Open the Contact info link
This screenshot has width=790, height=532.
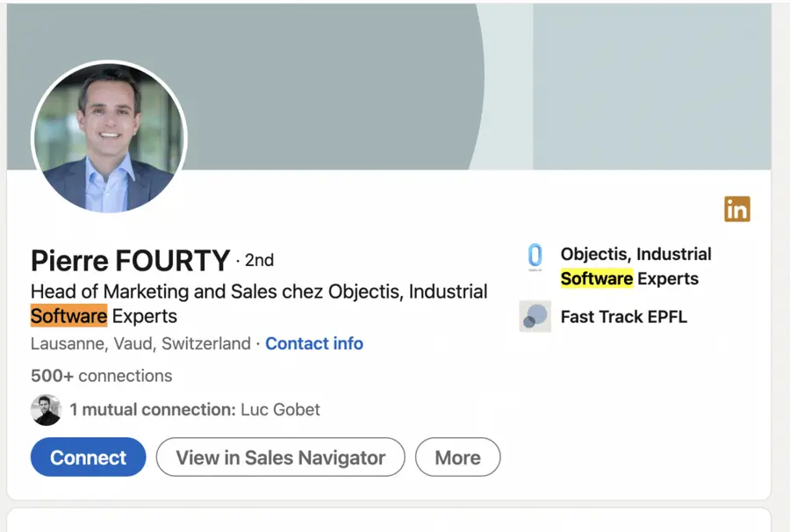(314, 343)
